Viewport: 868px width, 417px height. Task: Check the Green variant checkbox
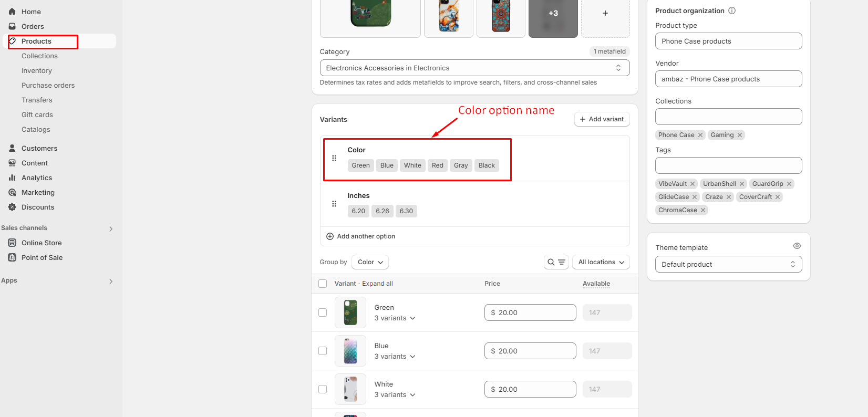pos(323,312)
